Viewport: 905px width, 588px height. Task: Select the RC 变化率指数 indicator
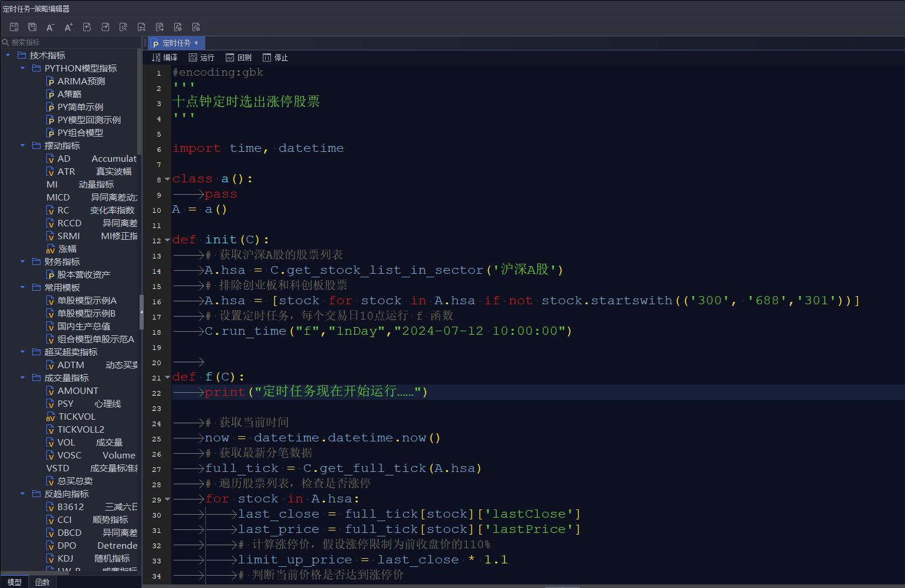(91, 210)
